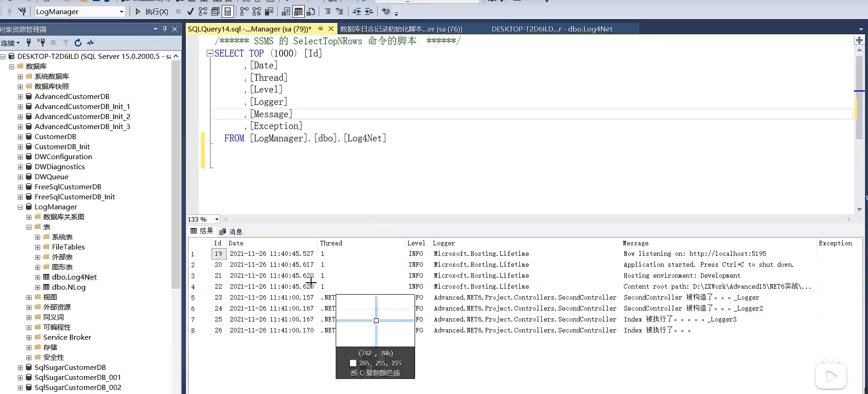This screenshot has width=868, height=394.
Task: Expand the 系统数据库 folder
Action: tap(20, 77)
